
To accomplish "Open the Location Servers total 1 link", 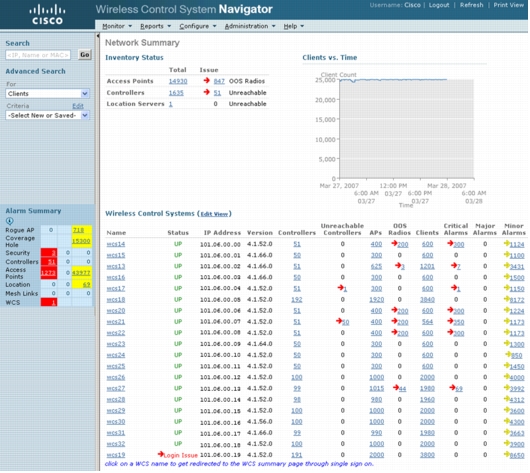I will pos(171,104).
